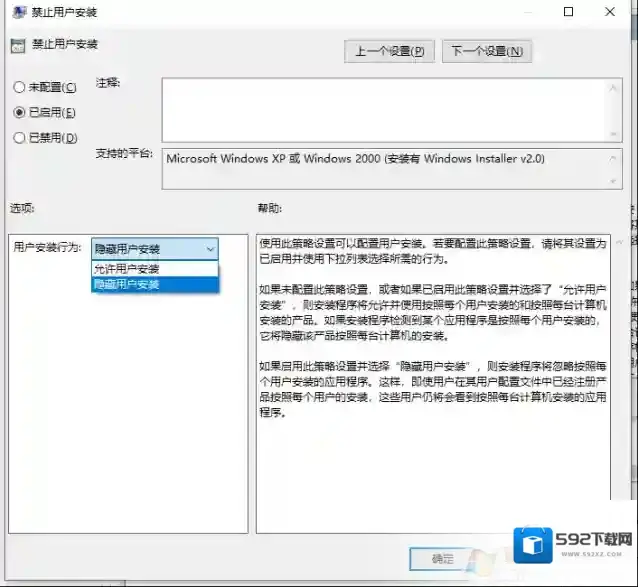Image resolution: width=638 pixels, height=587 pixels.
Task: Click the policy icon in the title bar
Action: click(x=18, y=12)
